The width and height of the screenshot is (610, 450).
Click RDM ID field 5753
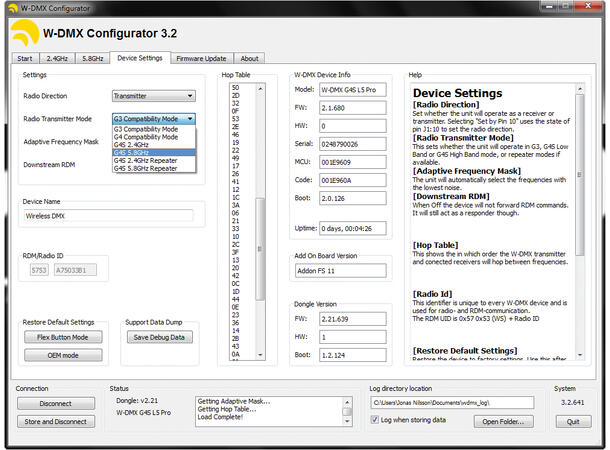[39, 270]
